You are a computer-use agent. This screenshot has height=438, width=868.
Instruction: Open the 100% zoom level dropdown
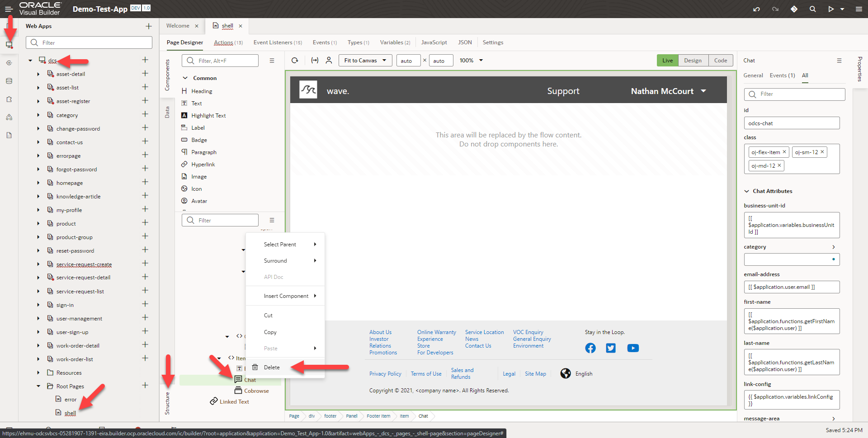tap(471, 60)
